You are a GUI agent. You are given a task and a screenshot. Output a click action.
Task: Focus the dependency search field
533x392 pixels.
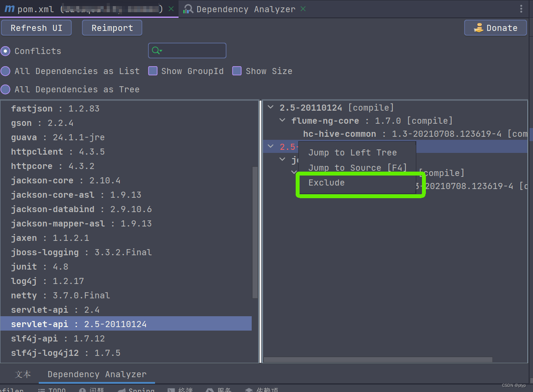(x=187, y=51)
